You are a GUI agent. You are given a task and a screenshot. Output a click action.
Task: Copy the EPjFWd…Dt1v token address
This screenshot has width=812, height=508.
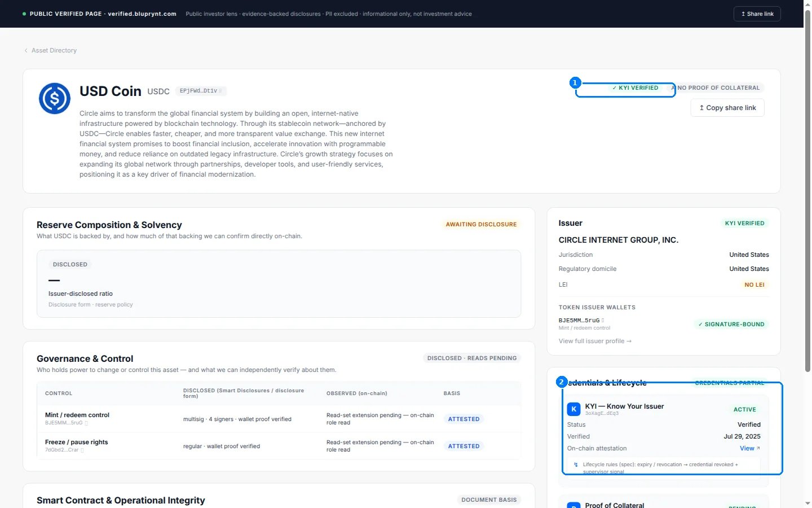(220, 91)
